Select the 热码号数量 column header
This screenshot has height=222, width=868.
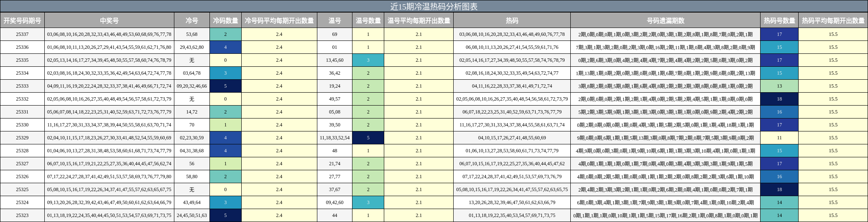[x=779, y=20]
